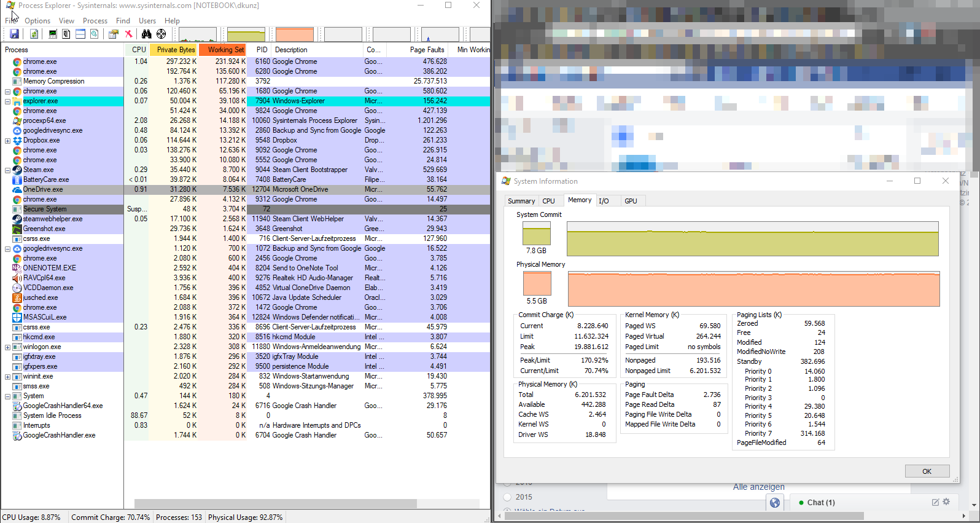Click the red X Kill Process icon
Image resolution: width=980 pixels, height=523 pixels.
point(128,34)
